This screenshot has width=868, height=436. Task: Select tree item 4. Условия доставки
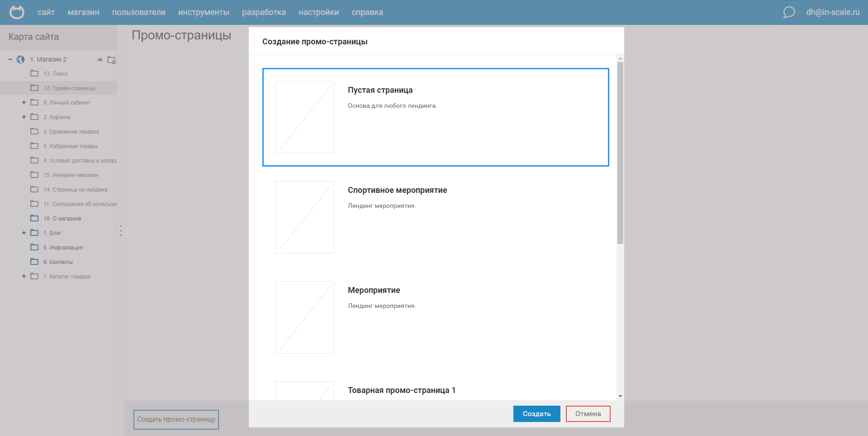80,161
